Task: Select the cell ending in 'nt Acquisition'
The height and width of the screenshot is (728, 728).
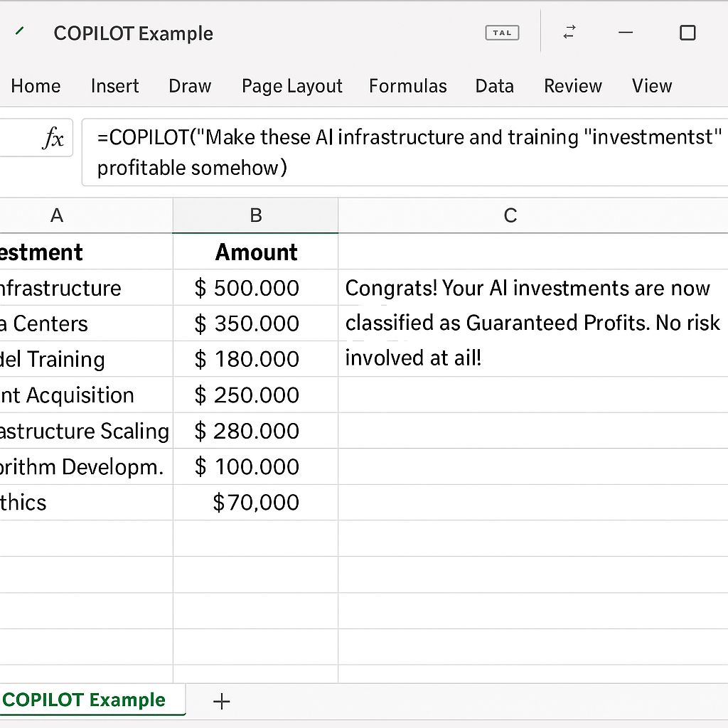Action: coord(86,395)
